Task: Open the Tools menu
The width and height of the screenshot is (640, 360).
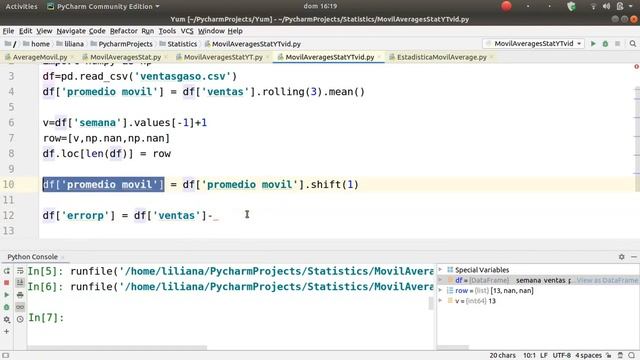Action: pos(167,31)
